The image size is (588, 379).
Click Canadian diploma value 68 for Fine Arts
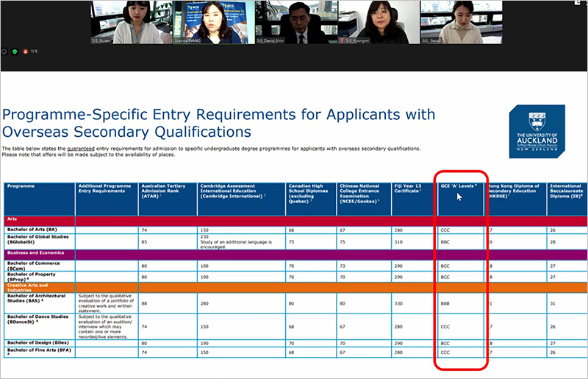[x=291, y=353]
